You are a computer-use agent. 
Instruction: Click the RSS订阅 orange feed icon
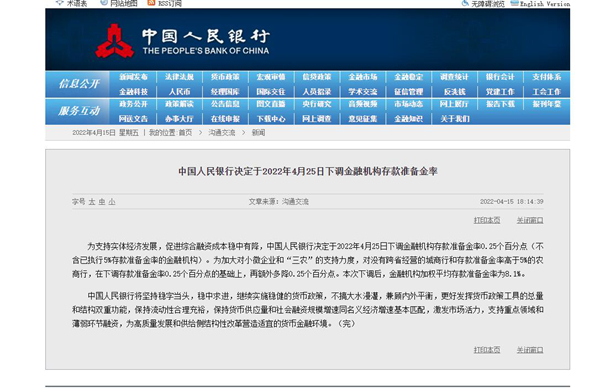tap(152, 3)
